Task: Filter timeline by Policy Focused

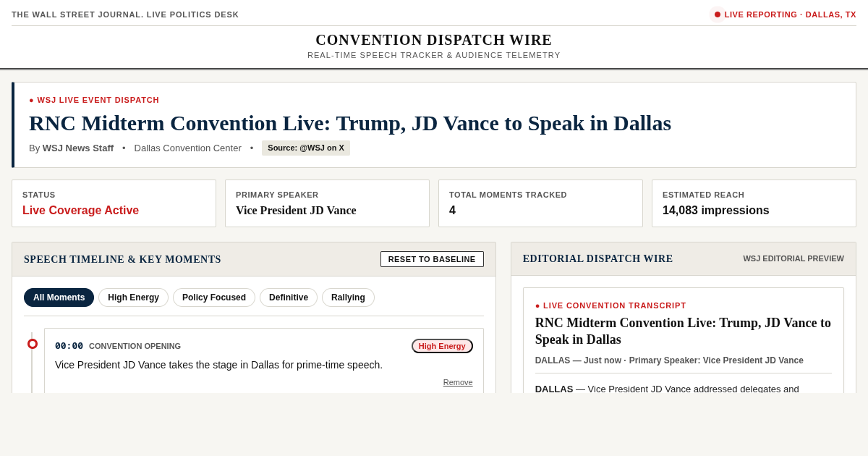Action: [214, 297]
